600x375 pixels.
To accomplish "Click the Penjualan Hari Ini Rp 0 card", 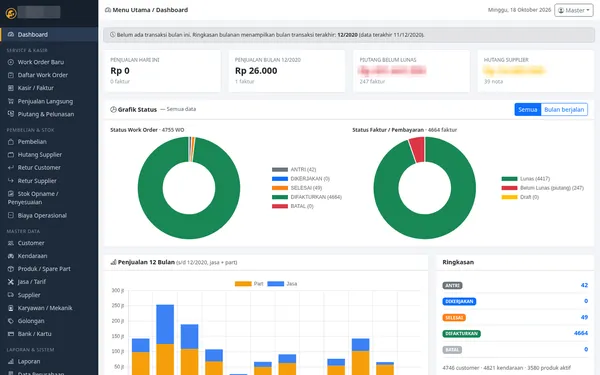I will [162, 71].
